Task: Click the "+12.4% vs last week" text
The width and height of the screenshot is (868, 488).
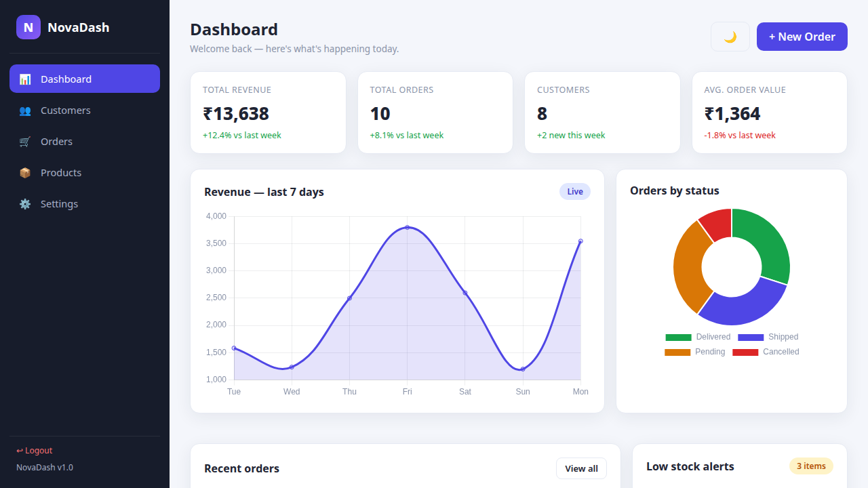Action: tap(242, 135)
